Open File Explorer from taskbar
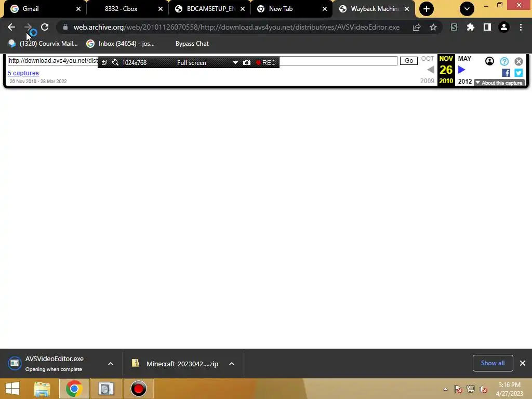This screenshot has height=399, width=532. pyautogui.click(x=42, y=389)
